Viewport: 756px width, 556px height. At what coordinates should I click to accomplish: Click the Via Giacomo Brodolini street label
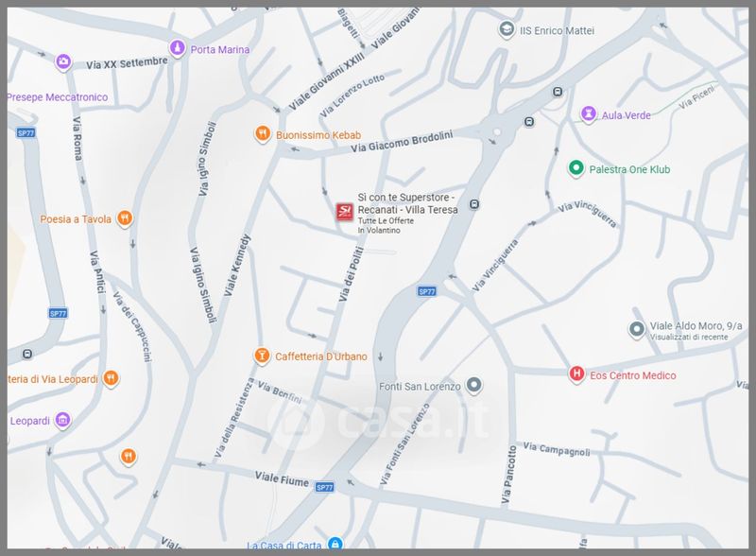pyautogui.click(x=402, y=142)
